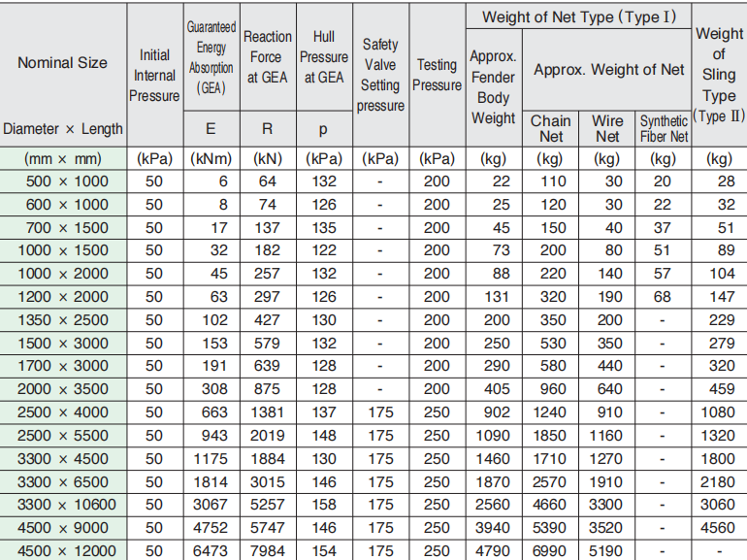Select sling type weight '104'

click(722, 274)
